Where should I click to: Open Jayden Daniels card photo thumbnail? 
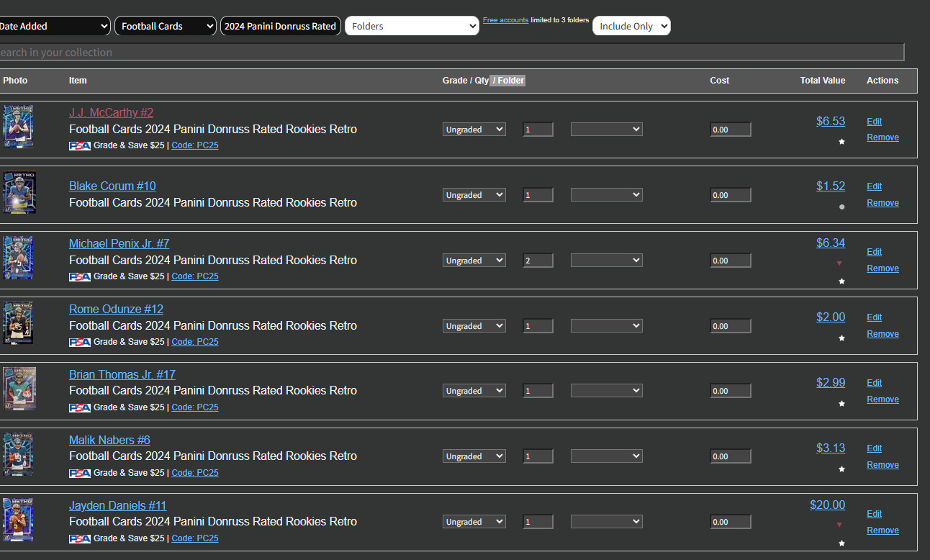18,520
